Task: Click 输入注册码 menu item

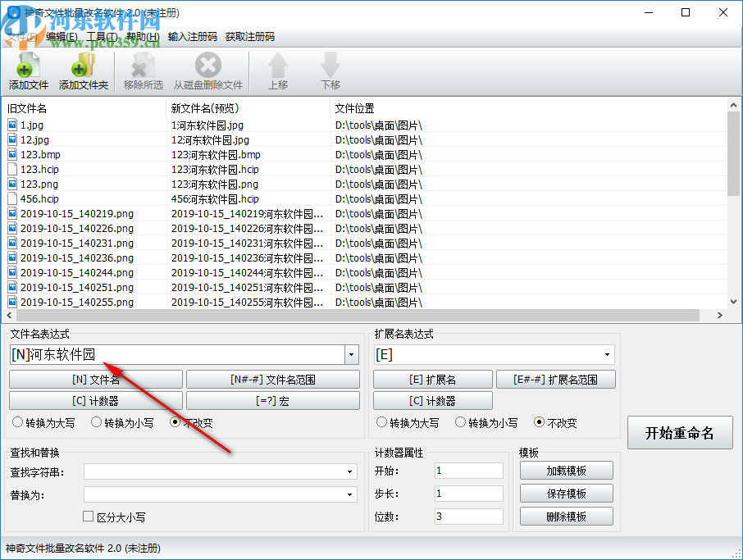Action: (x=193, y=37)
